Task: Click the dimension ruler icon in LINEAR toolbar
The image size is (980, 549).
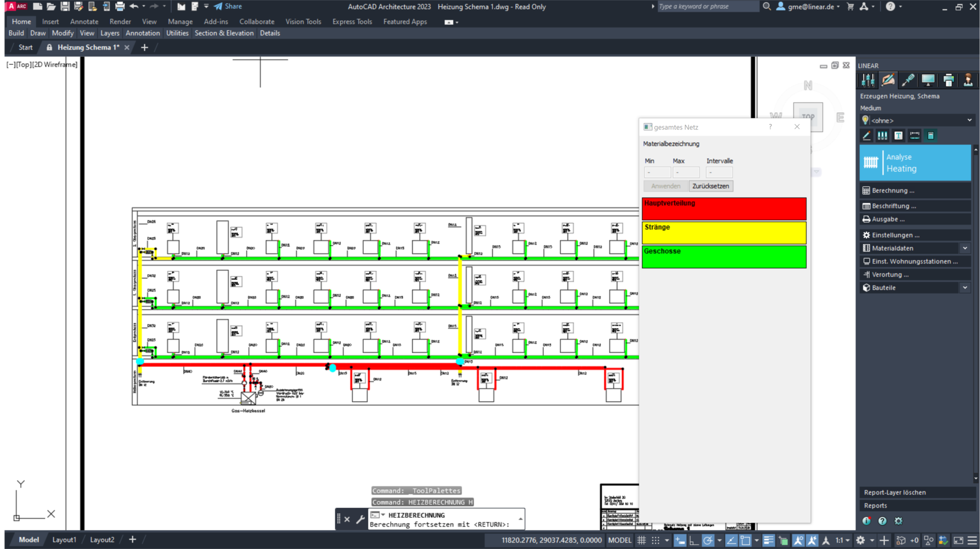Action: point(915,136)
